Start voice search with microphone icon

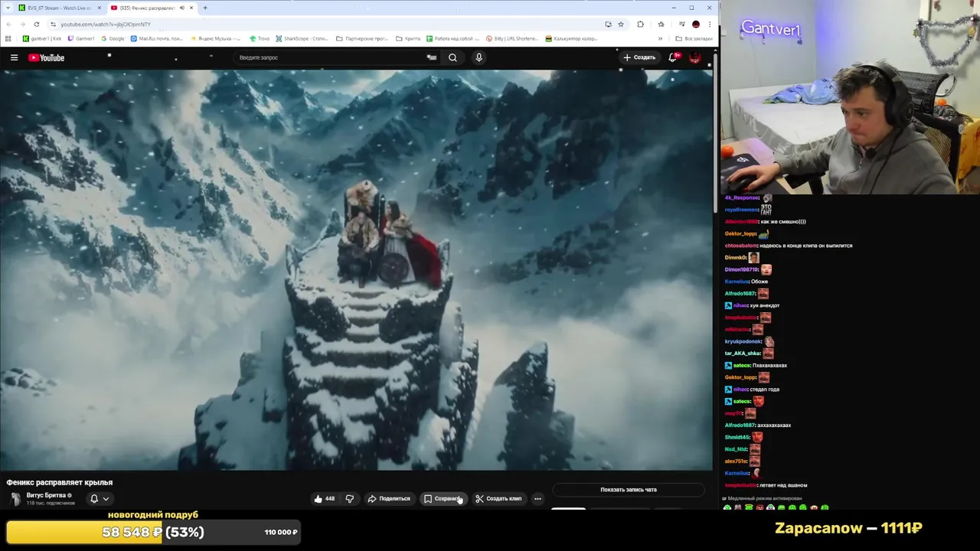[x=479, y=57]
